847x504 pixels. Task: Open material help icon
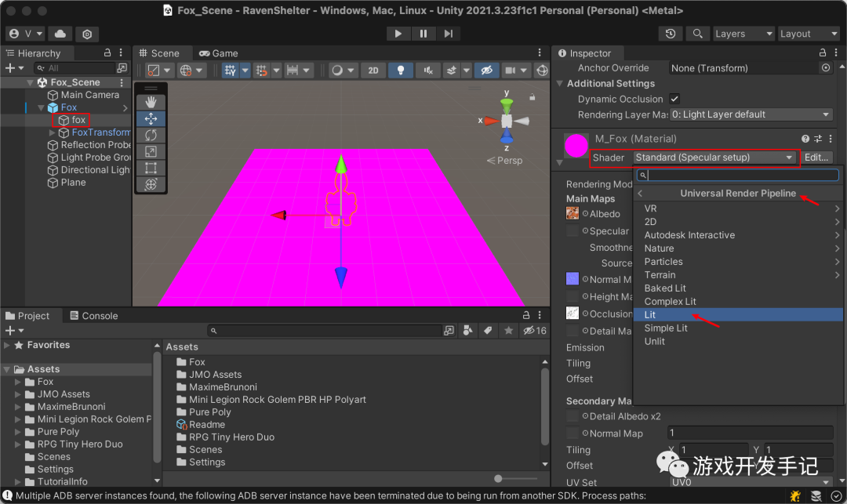pos(805,139)
